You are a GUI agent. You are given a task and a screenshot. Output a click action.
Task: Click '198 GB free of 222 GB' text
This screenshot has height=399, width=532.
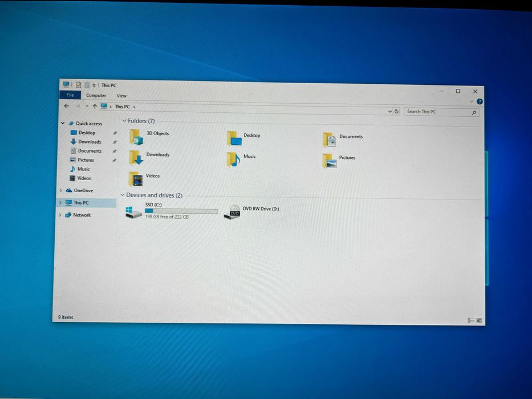[x=166, y=217]
